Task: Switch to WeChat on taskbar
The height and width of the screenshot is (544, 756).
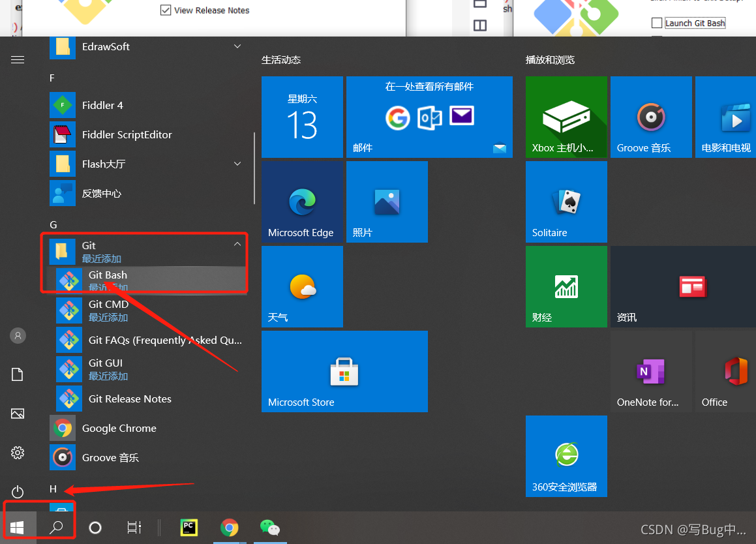Action: (x=270, y=528)
